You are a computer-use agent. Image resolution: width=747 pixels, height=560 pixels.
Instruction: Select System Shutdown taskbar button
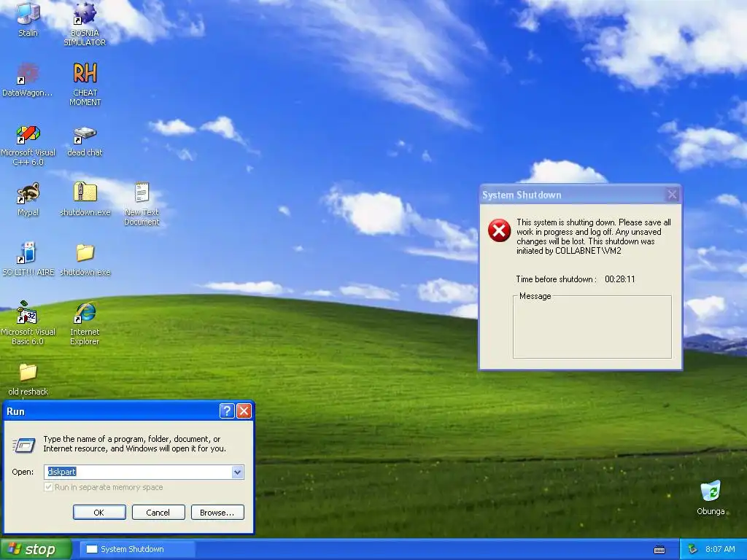[x=137, y=550]
